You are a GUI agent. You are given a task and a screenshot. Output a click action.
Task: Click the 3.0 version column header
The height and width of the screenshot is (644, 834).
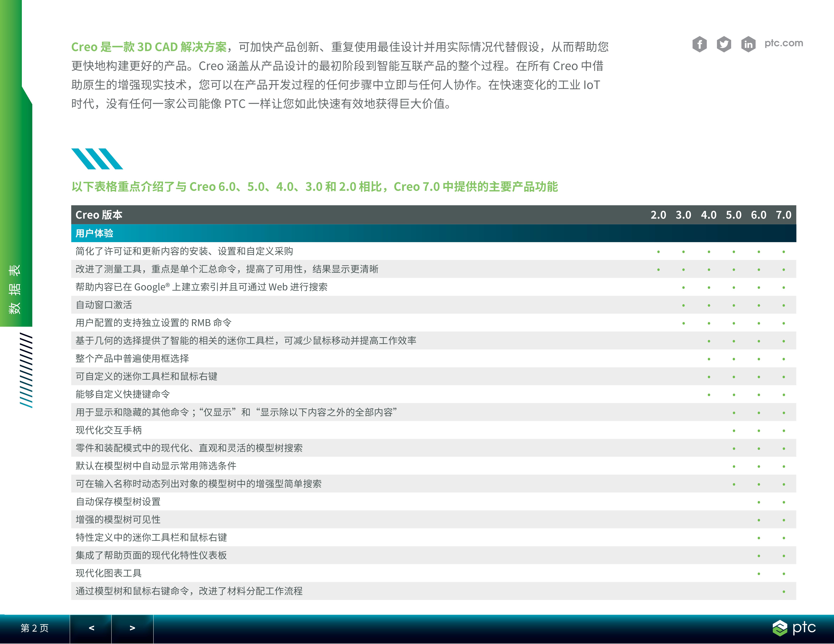coord(684,215)
